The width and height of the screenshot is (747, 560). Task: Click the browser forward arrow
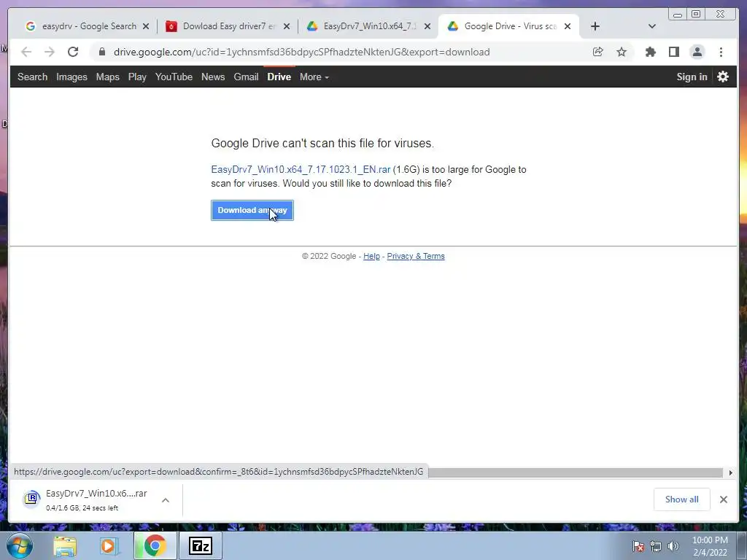pos(49,52)
